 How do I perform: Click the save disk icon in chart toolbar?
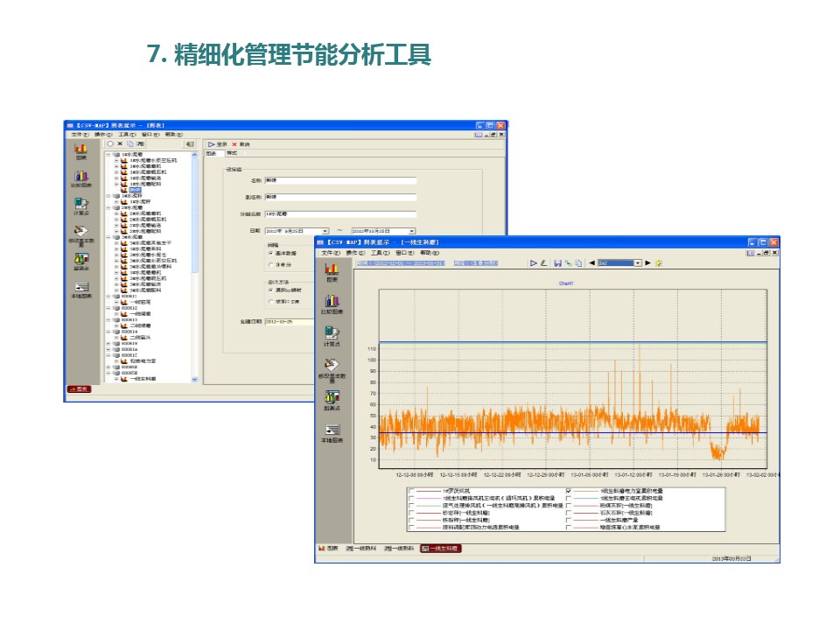click(x=557, y=262)
